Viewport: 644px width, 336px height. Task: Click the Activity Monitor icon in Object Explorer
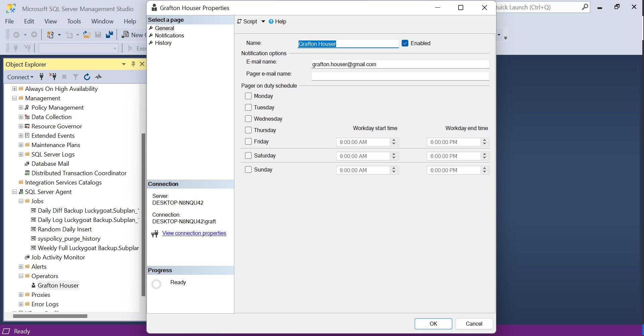(x=98, y=77)
